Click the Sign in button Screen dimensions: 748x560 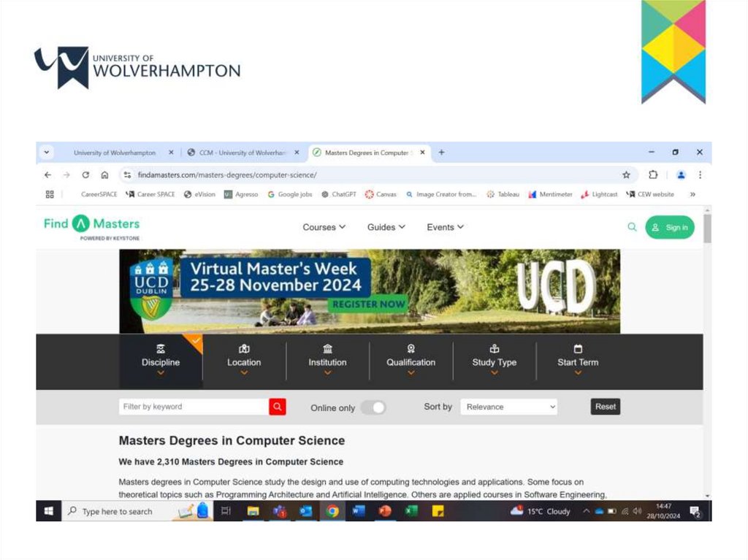click(x=670, y=228)
